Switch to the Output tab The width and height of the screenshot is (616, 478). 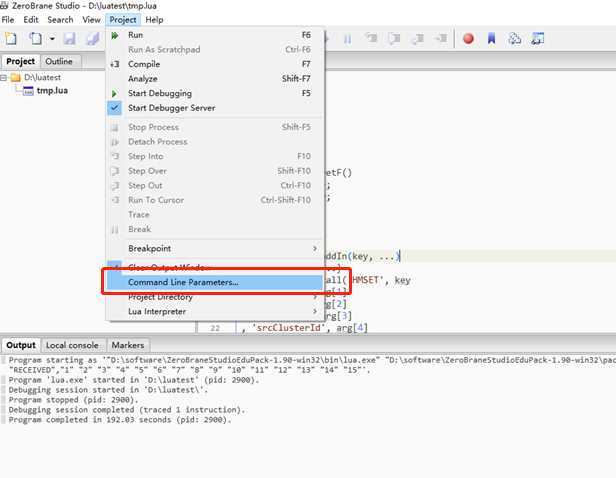tap(21, 345)
